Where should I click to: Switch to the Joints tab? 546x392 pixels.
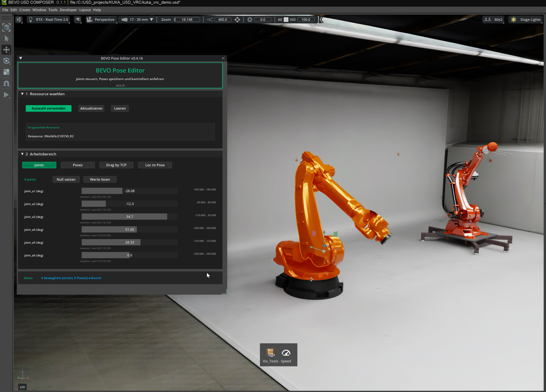[x=39, y=165]
